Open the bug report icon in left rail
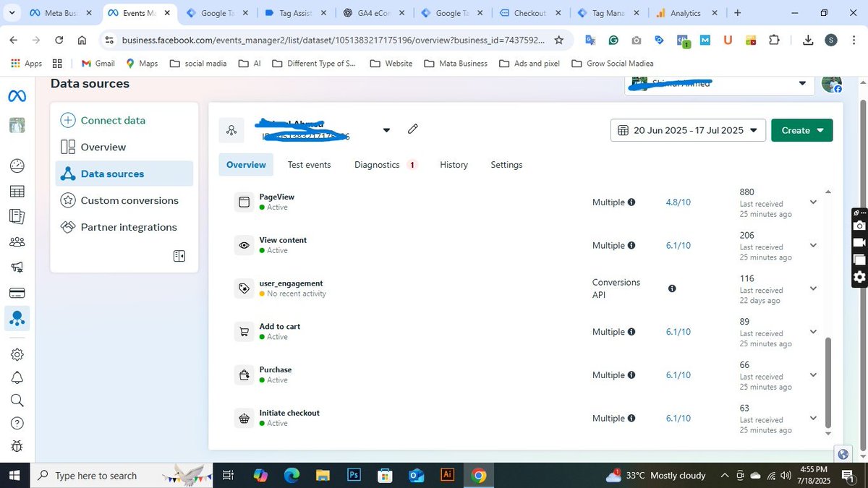Screen dimensions: 868x488 click(x=17, y=447)
